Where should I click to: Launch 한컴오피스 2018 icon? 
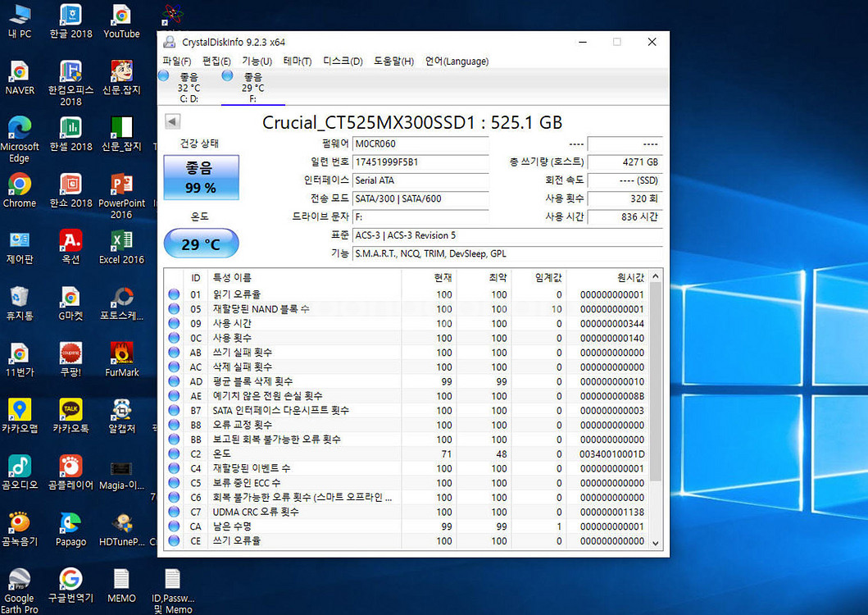point(70,83)
